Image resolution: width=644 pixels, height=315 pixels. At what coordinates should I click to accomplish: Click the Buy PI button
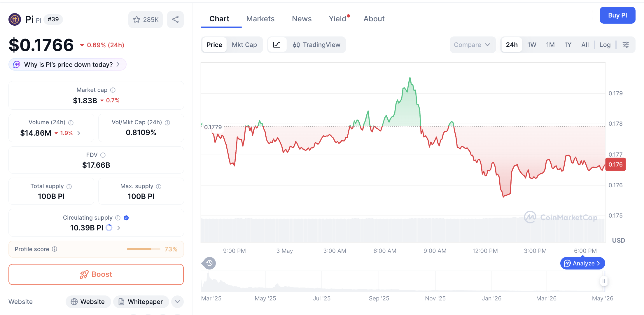pos(617,15)
